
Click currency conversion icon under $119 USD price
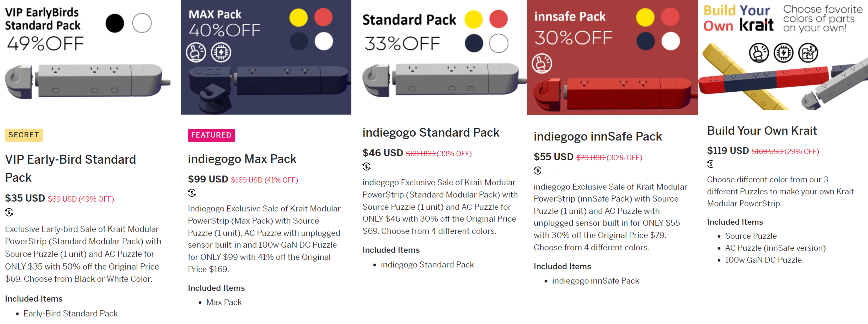coord(710,164)
